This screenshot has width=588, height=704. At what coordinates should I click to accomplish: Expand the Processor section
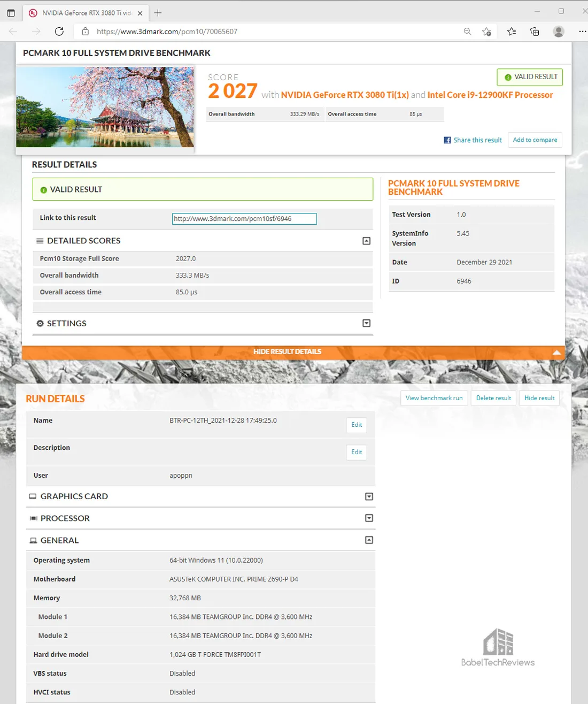[x=369, y=518]
